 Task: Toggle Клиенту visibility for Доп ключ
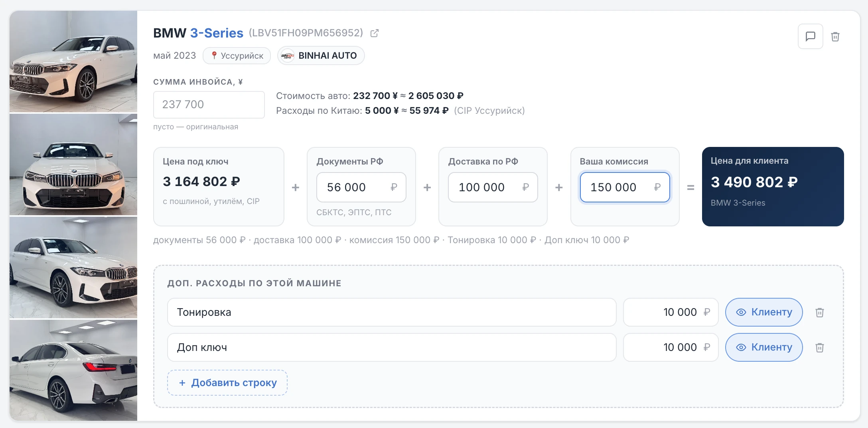[x=764, y=347]
